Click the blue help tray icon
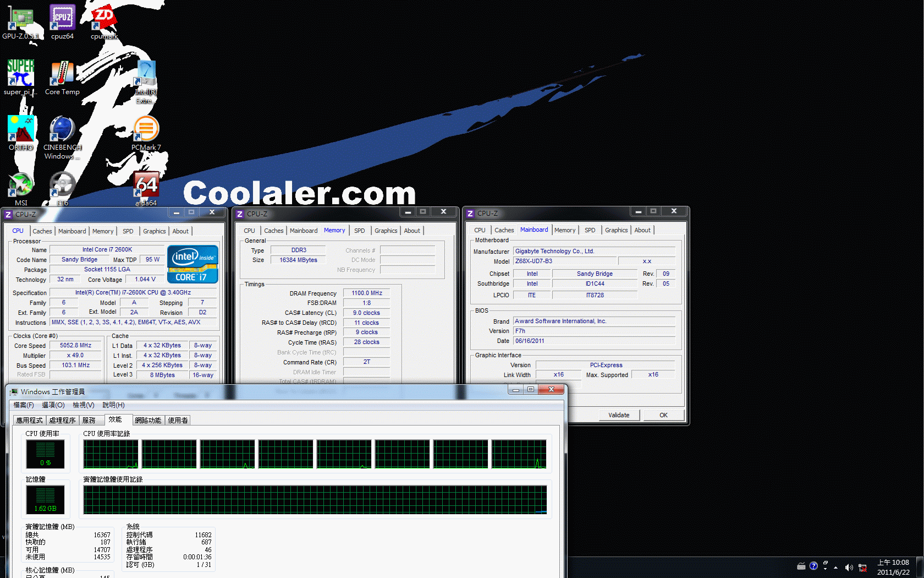Image resolution: width=924 pixels, height=578 pixels. pyautogui.click(x=813, y=566)
